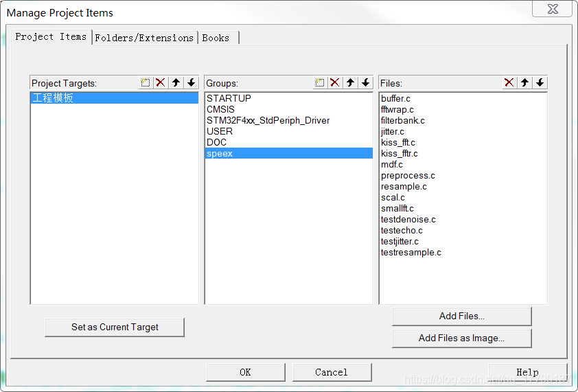The image size is (578, 392).
Task: Select the STM32F4xx_StdPeriph_Driver group
Action: pos(288,121)
